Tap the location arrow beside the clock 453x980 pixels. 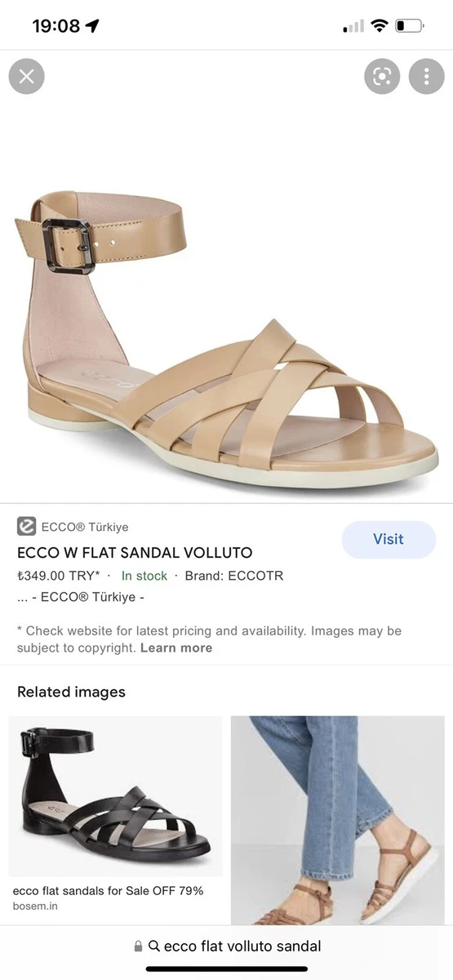click(92, 25)
